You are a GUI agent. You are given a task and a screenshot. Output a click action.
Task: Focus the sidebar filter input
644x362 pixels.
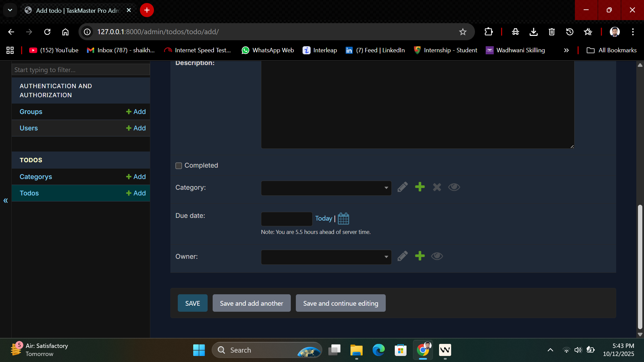pyautogui.click(x=81, y=70)
